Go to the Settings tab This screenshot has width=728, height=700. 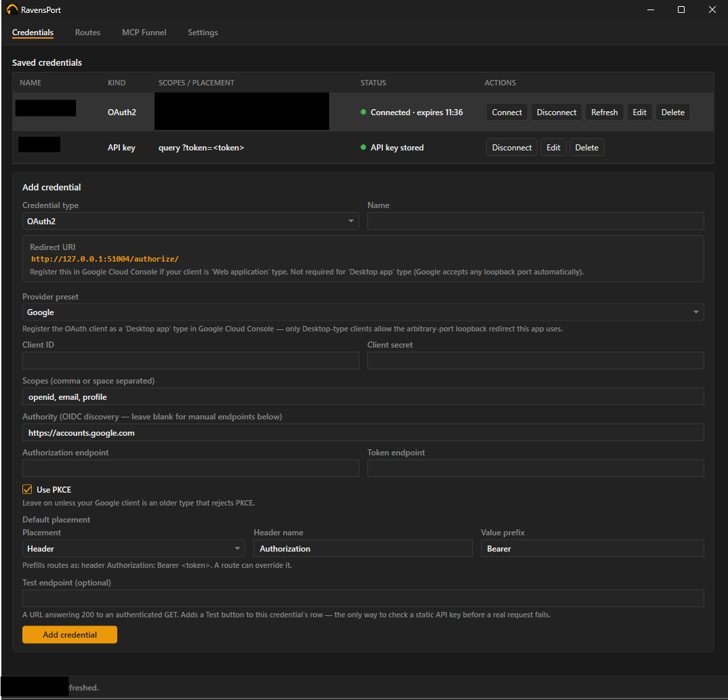[203, 33]
